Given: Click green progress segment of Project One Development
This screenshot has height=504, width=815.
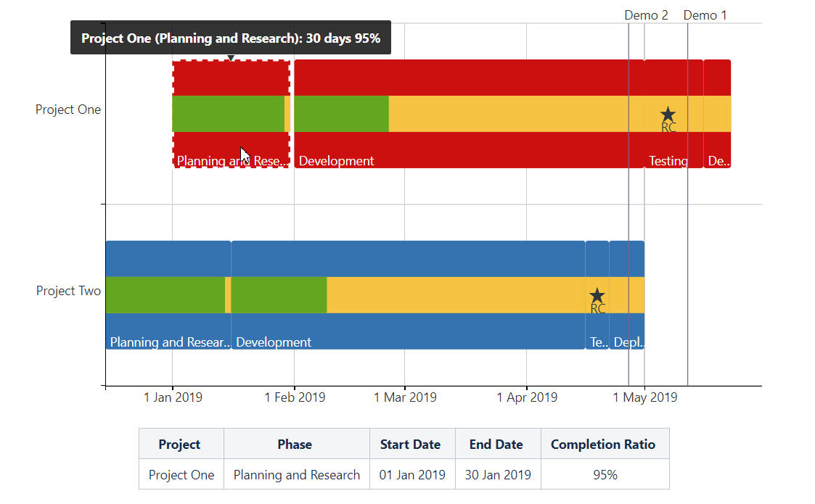Looking at the screenshot, I should (x=341, y=114).
